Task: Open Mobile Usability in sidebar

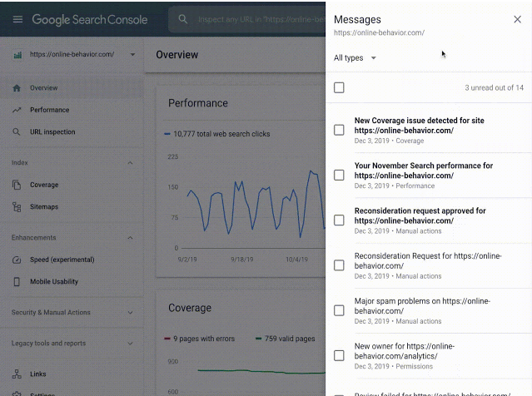Action: (x=72, y=282)
